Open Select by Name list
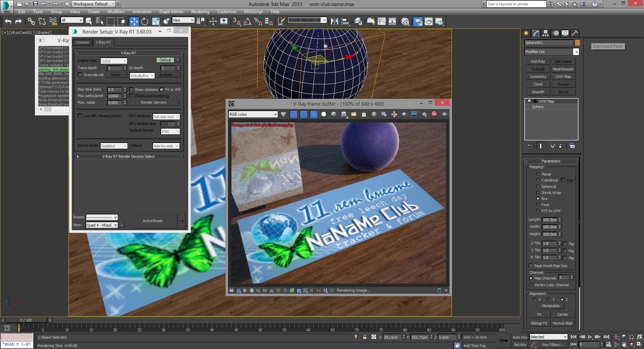This screenshot has width=644, height=349. (x=100, y=21)
